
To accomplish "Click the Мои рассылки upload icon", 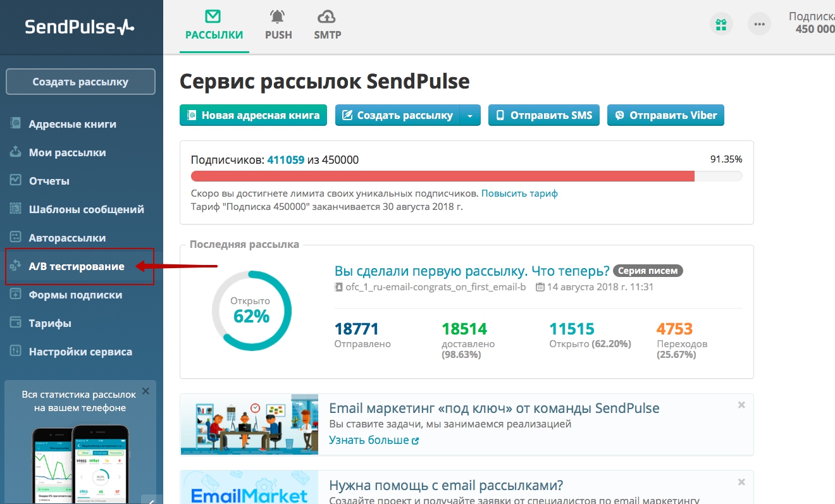I will pyautogui.click(x=16, y=152).
